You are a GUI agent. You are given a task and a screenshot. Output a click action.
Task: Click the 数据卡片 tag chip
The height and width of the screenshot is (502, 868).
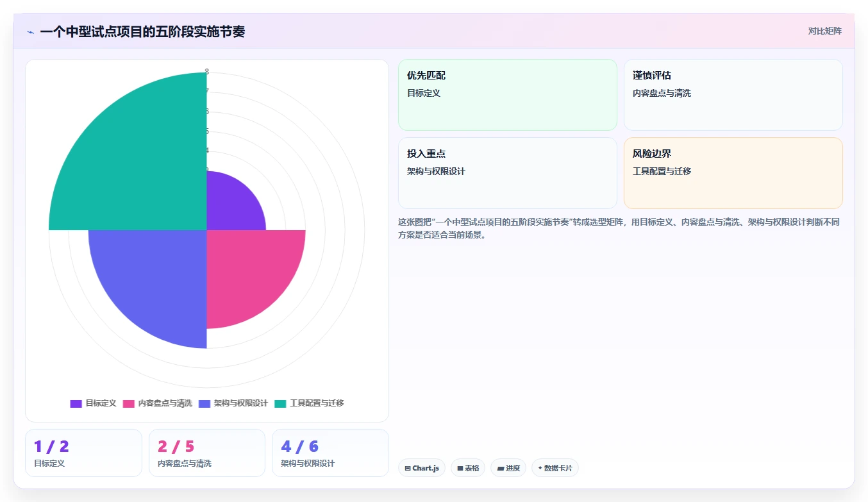click(x=555, y=468)
